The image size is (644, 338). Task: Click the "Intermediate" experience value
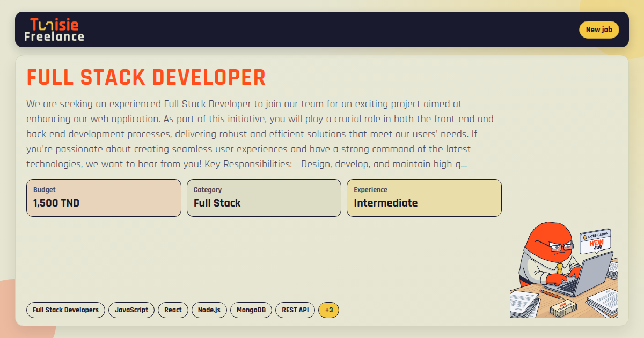click(385, 203)
